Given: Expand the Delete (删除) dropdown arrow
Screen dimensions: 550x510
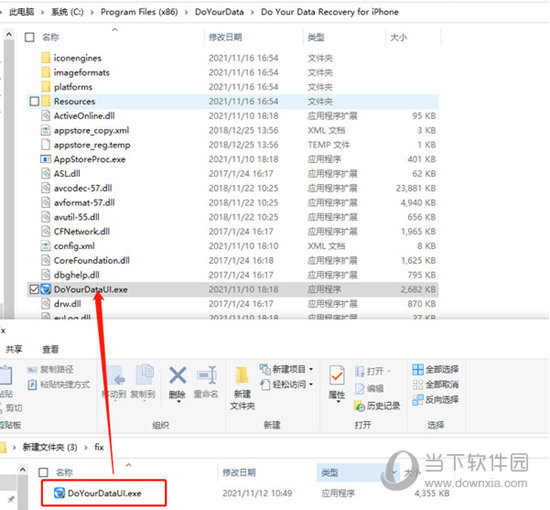Looking at the screenshot, I should point(178,402).
